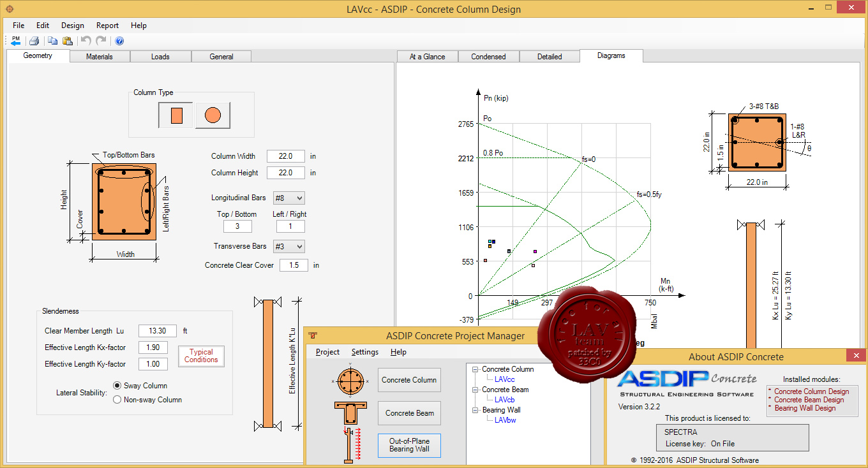Click the Undo toolbar arrow
This screenshot has height=468, width=868.
[86, 41]
